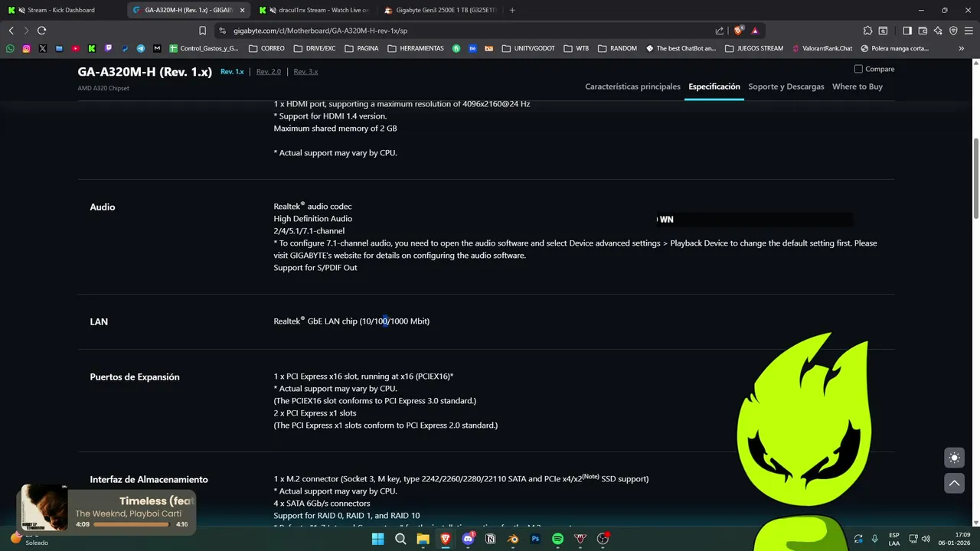Open Blender from the taskbar
This screenshot has width=980, height=551.
[513, 539]
